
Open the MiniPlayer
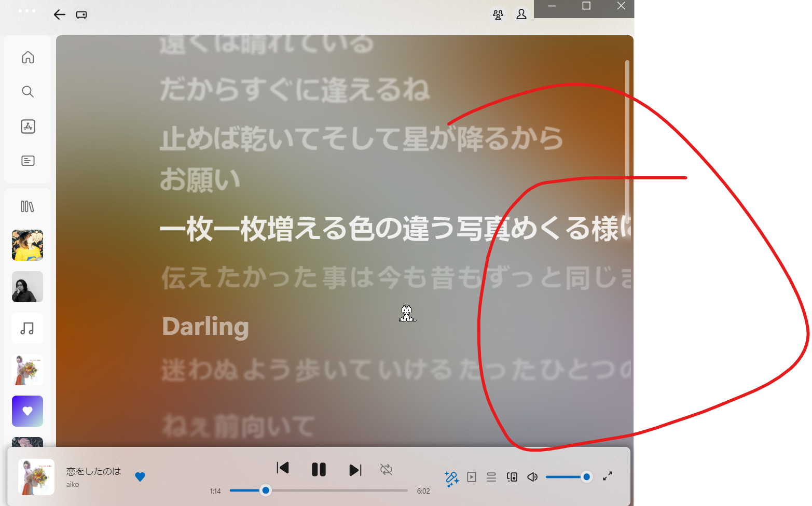(472, 477)
